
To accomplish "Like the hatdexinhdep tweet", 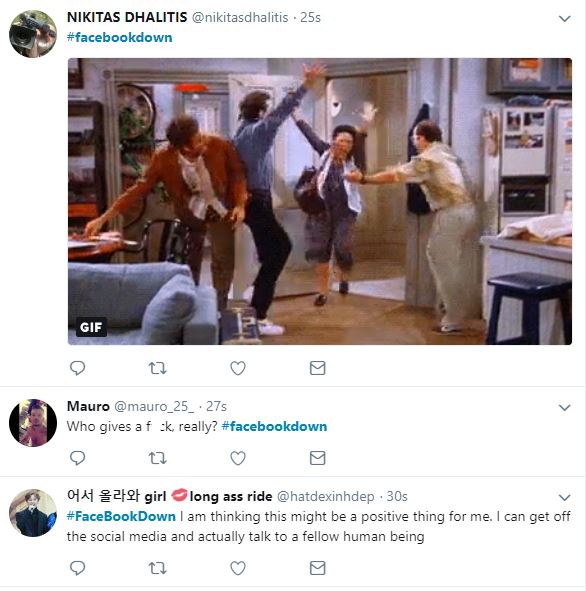I will (x=238, y=568).
